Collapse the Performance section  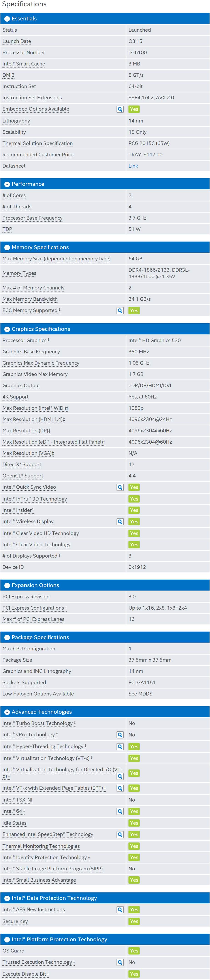point(7,184)
